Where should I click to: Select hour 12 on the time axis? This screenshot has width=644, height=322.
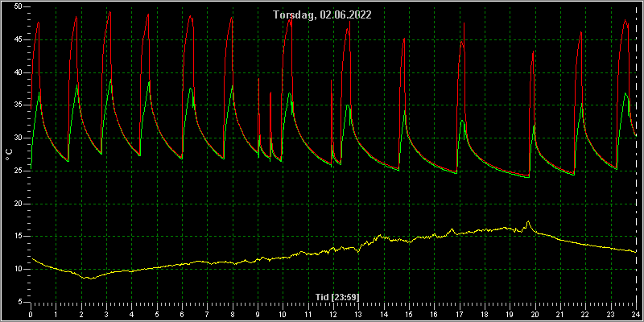coord(333,315)
